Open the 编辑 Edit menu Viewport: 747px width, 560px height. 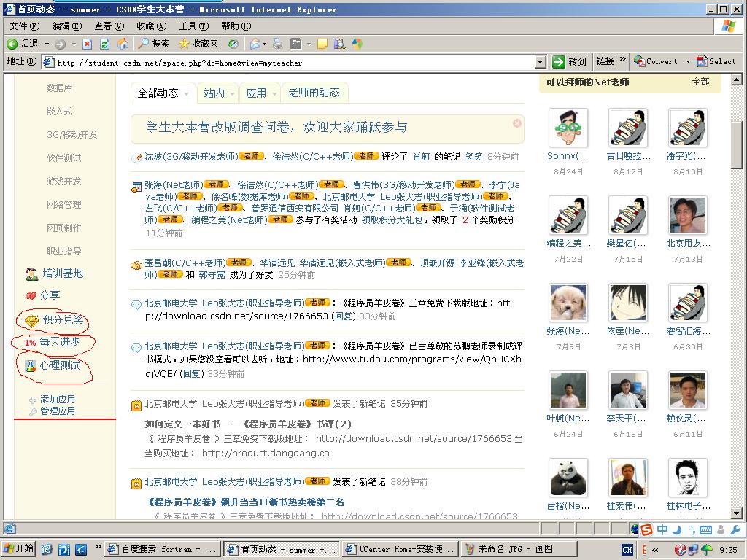pos(66,26)
